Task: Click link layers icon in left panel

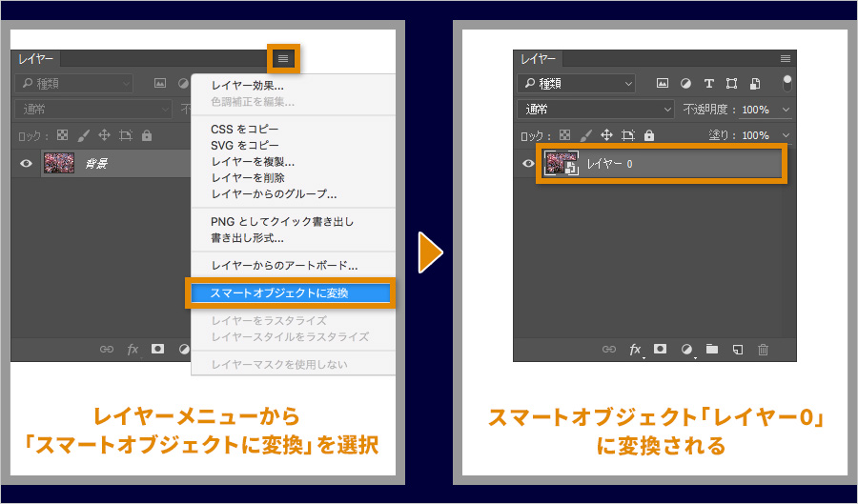Action: [106, 349]
